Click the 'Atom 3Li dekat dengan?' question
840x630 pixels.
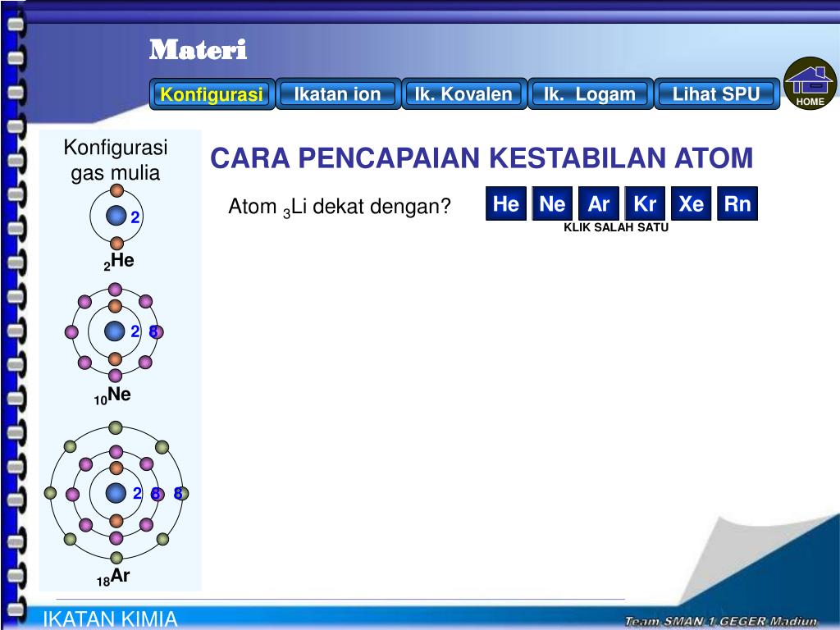340,208
